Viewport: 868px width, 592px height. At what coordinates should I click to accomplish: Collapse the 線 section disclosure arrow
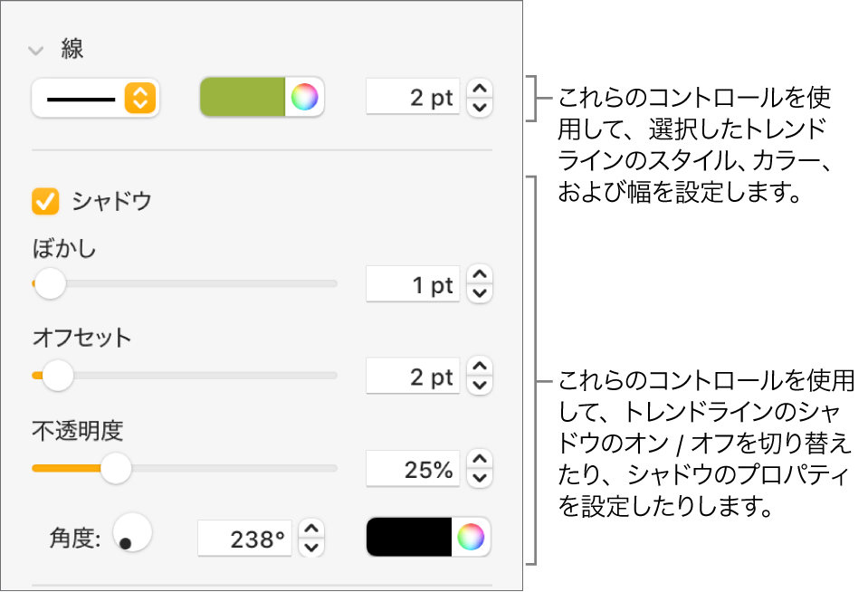[x=36, y=51]
